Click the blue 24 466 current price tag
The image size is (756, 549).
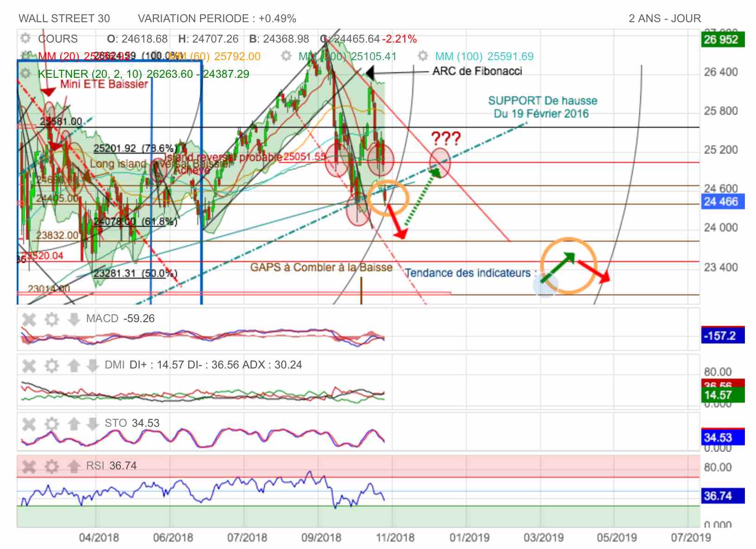click(723, 202)
